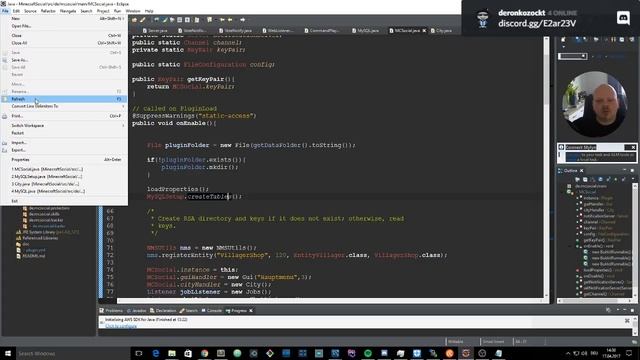Select Close All in the File menu
Image resolution: width=640 pixels, height=360 pixels.
click(64, 43)
